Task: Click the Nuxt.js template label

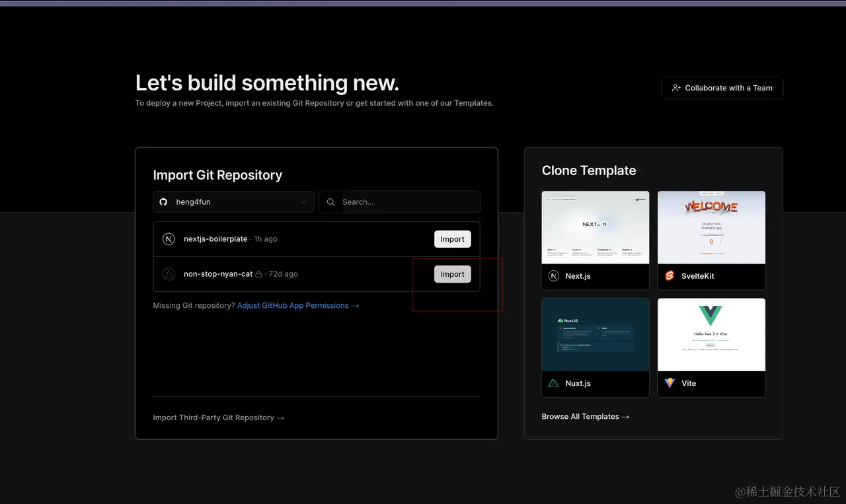Action: click(578, 383)
